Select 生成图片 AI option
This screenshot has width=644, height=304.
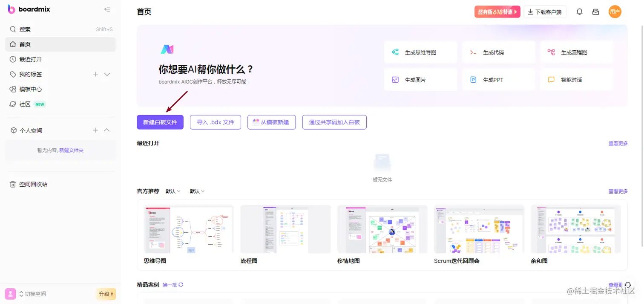[420, 80]
